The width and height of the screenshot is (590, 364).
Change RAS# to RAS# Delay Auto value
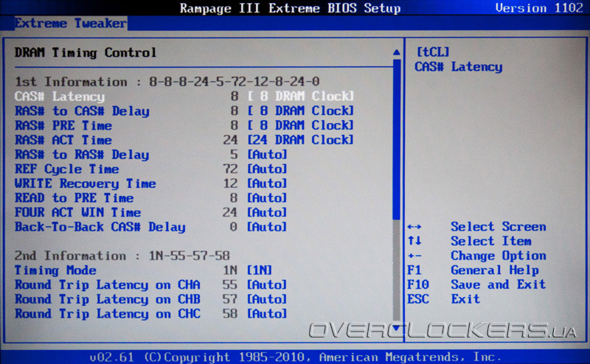click(x=267, y=155)
